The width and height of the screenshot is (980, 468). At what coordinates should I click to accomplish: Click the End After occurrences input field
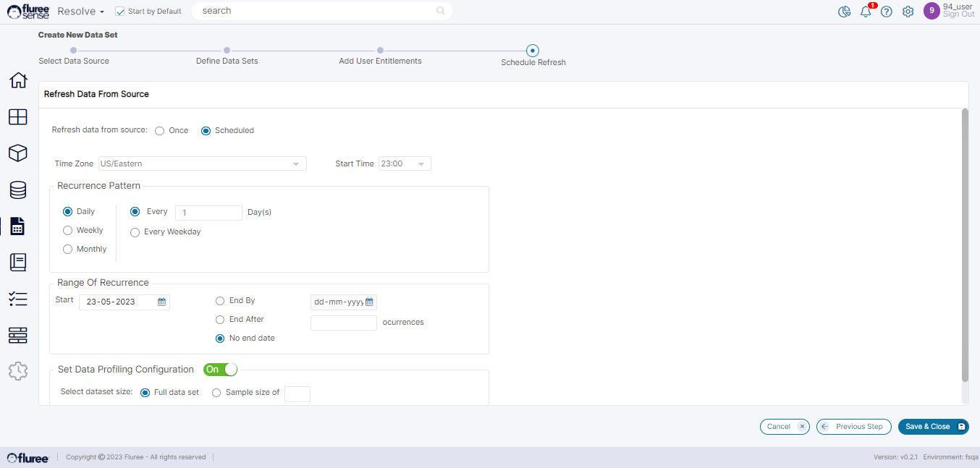click(x=343, y=323)
